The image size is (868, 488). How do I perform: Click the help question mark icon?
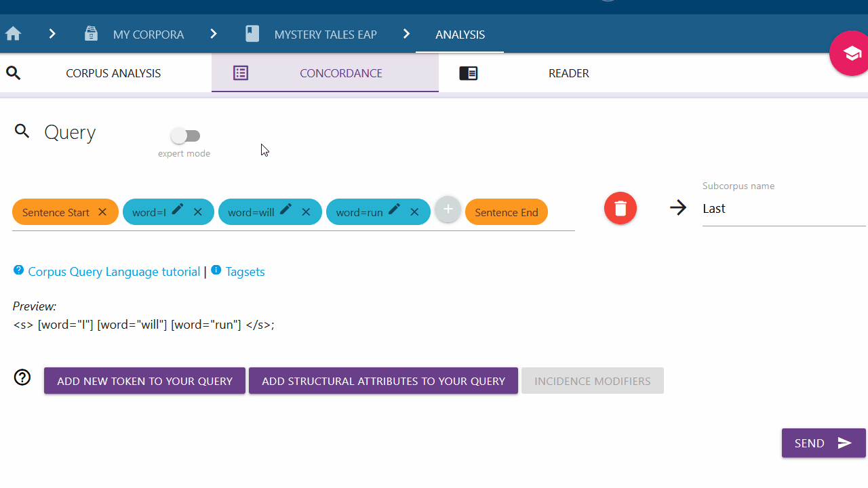click(x=22, y=378)
